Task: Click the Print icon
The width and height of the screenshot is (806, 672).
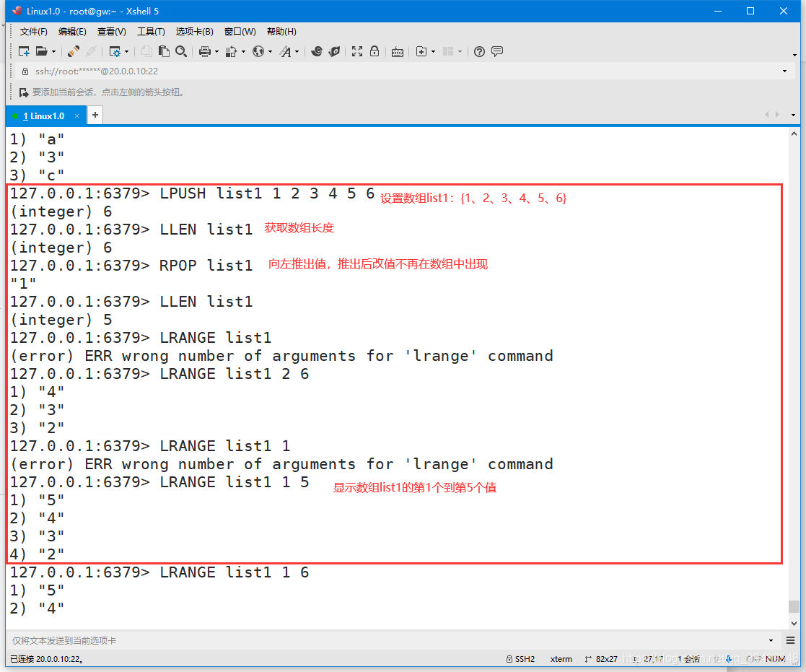Action: coord(205,51)
